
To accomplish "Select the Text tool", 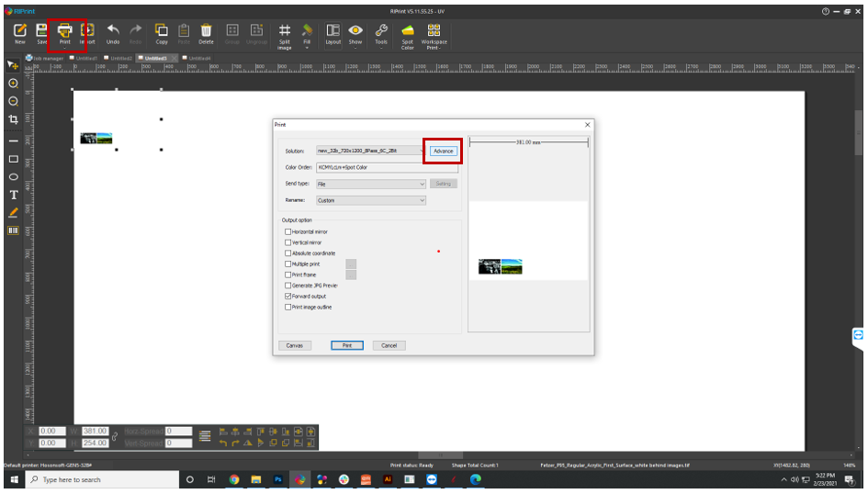I will tap(13, 195).
